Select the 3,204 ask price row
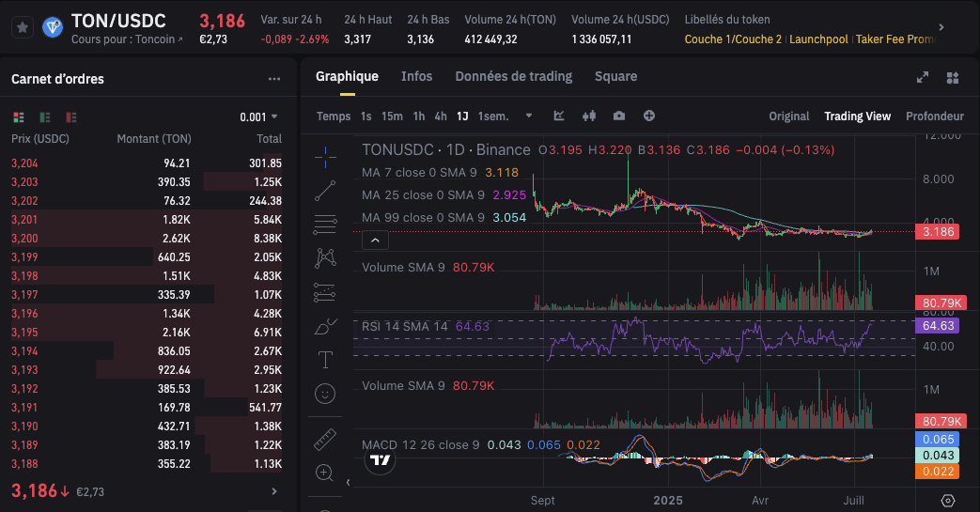Viewport: 980px width, 512px height. pos(147,163)
